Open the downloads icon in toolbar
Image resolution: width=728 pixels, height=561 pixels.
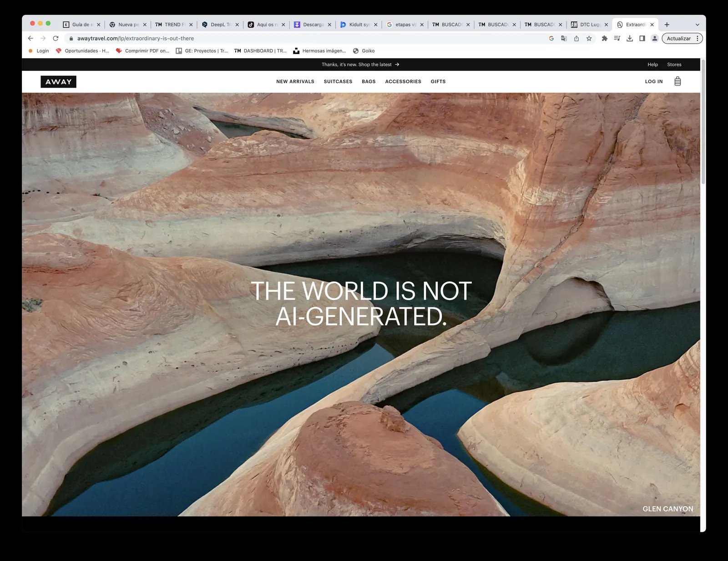pos(630,38)
